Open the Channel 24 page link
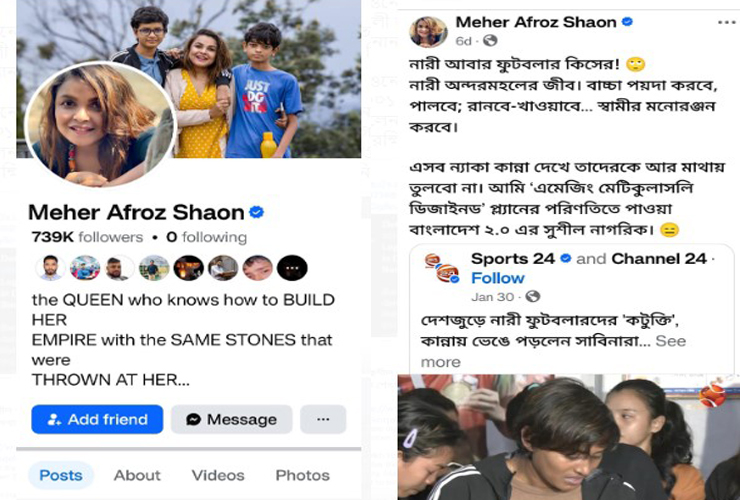Screen dimensions: 740x500 (x=659, y=259)
